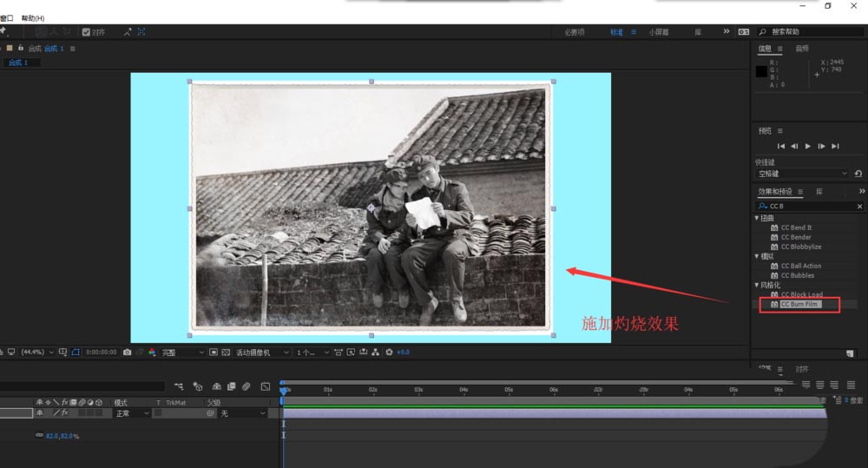Show more workspaces via double-arrow overflow
Screen dimensions: 868x468
[x=727, y=31]
